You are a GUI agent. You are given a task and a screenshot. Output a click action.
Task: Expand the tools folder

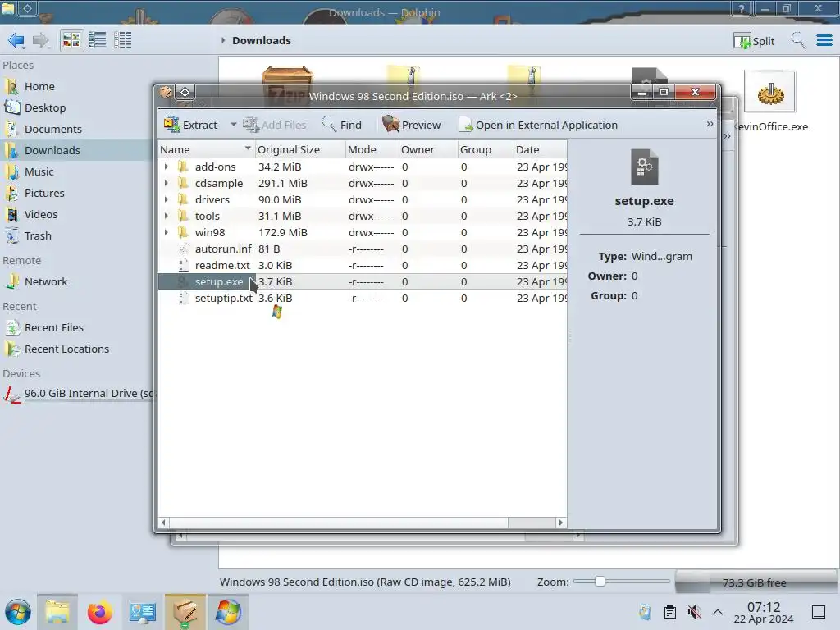click(x=166, y=217)
